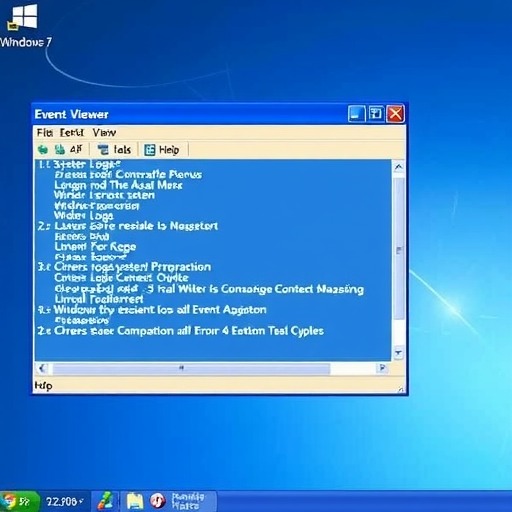This screenshot has width=512, height=512.
Task: Click the yellow folder taskbar icon
Action: (135, 501)
